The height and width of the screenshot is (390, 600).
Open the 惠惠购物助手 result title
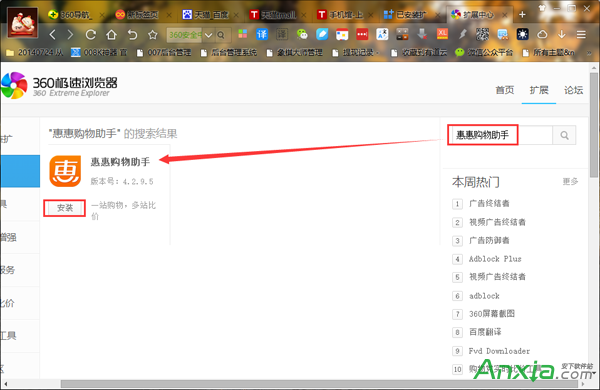coord(120,162)
